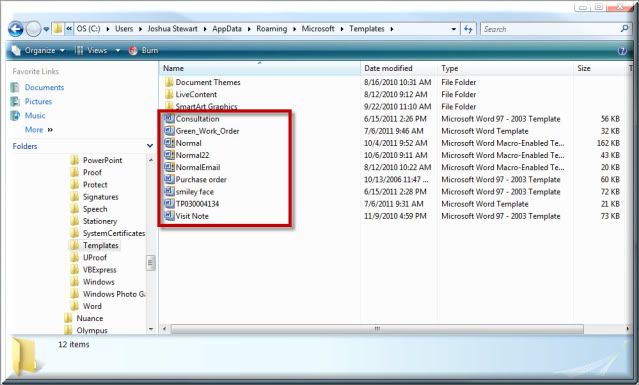Viewport: 639px width, 385px height.
Task: Select AppData in the address breadcrumb
Action: click(227, 29)
